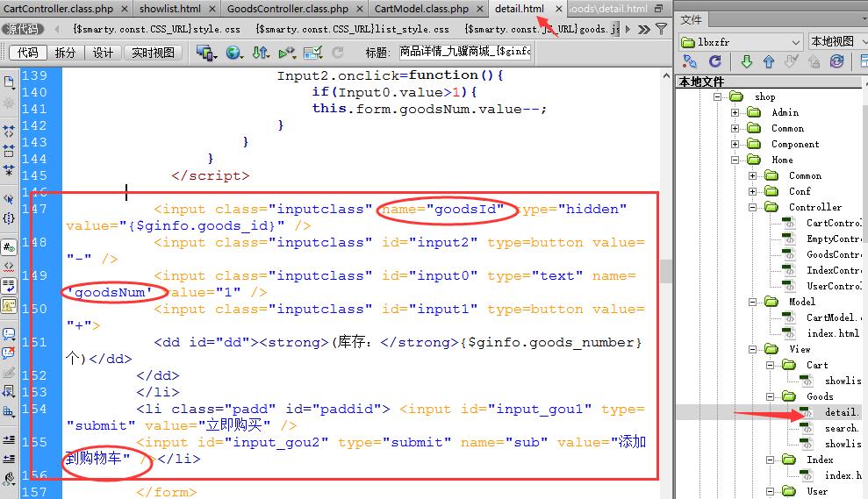This screenshot has height=499, width=868.
Task: Click the document toolbar Refresh icon
Action: click(338, 53)
